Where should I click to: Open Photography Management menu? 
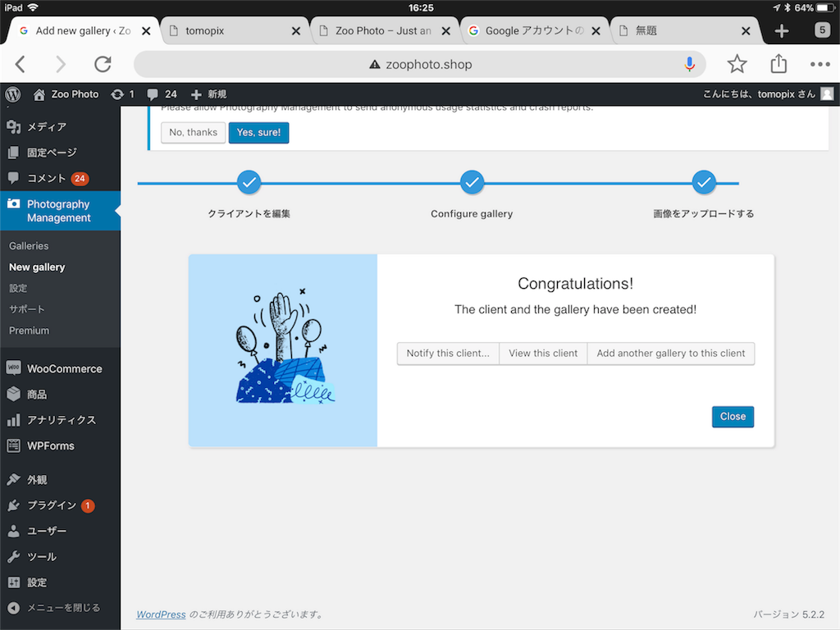tap(60, 211)
